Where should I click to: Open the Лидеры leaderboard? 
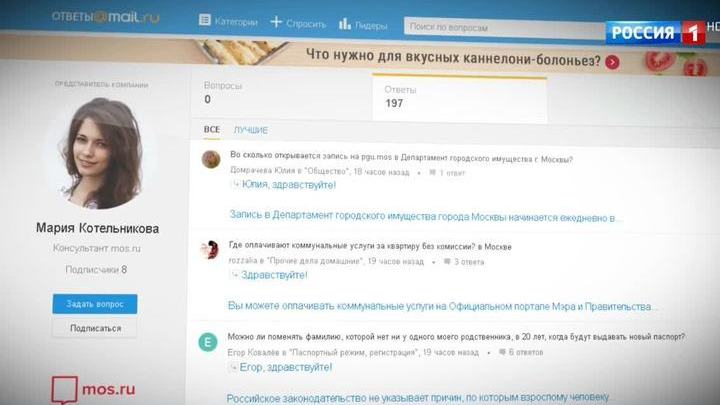(x=363, y=22)
